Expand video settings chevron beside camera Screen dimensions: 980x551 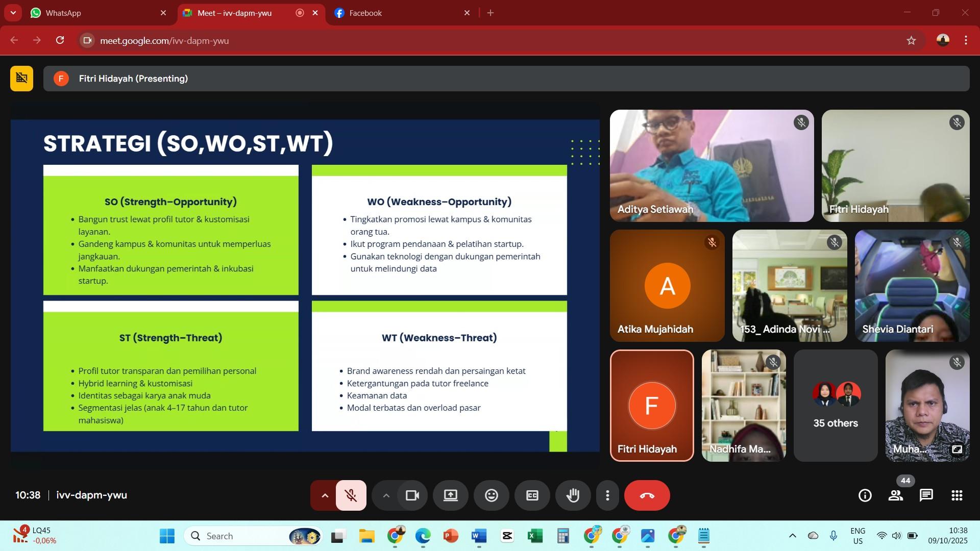pyautogui.click(x=386, y=495)
